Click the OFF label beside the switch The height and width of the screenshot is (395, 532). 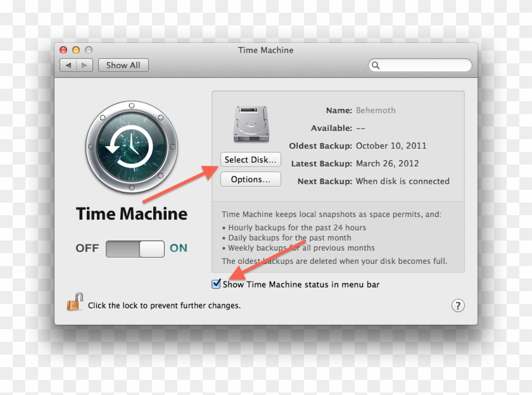[87, 248]
